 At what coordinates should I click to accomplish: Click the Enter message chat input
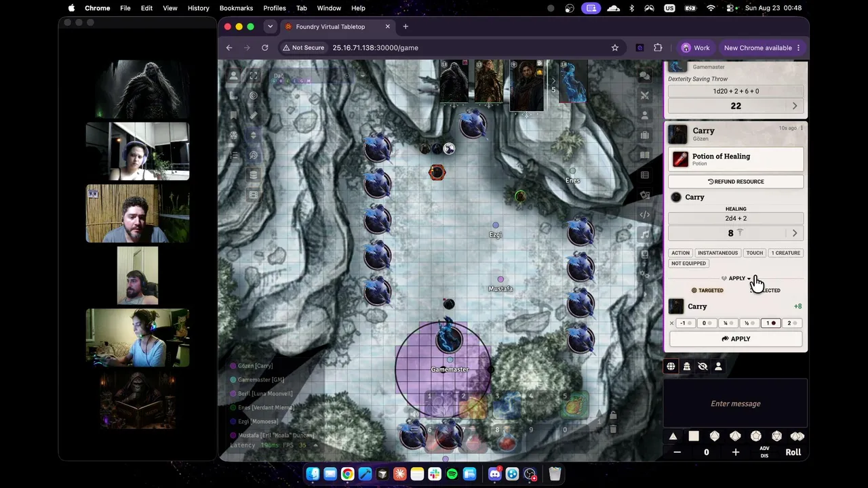point(736,404)
